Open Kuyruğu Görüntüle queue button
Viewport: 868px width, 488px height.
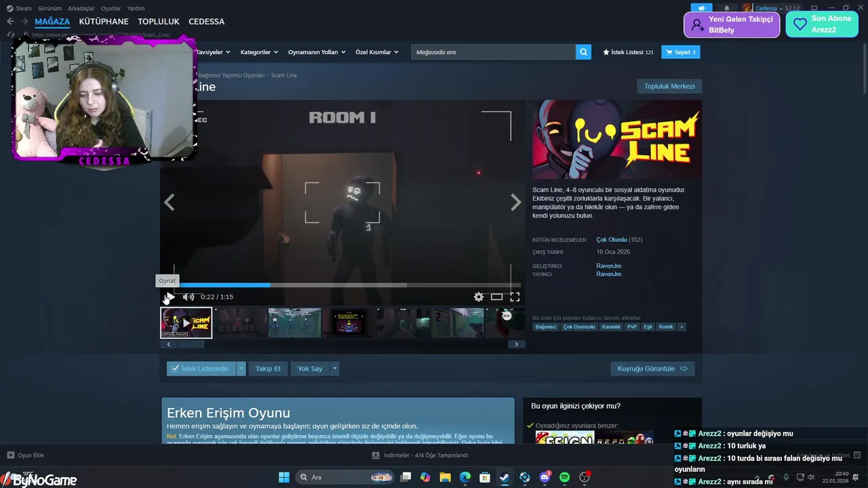(652, 369)
